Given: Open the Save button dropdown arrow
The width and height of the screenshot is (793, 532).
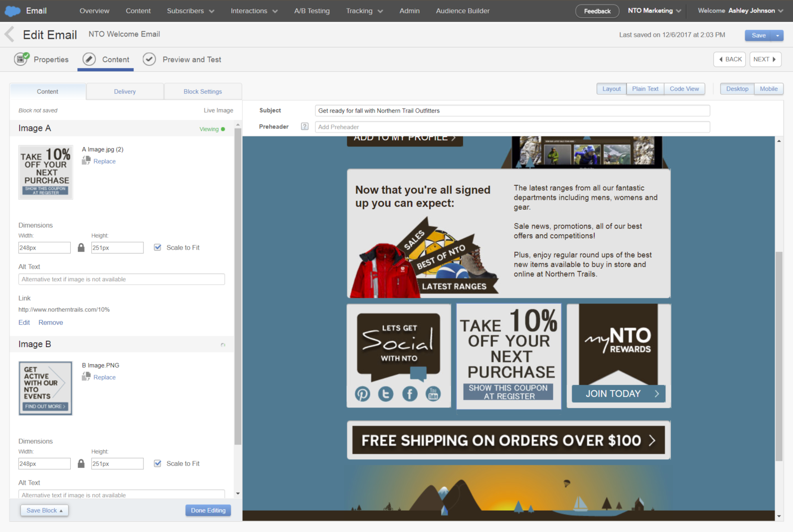Looking at the screenshot, I should coord(778,35).
